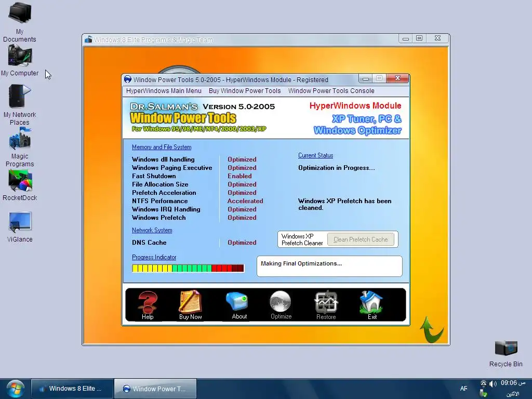This screenshot has width=532, height=399.
Task: Click the Windows Start orb
Action: pyautogui.click(x=15, y=389)
